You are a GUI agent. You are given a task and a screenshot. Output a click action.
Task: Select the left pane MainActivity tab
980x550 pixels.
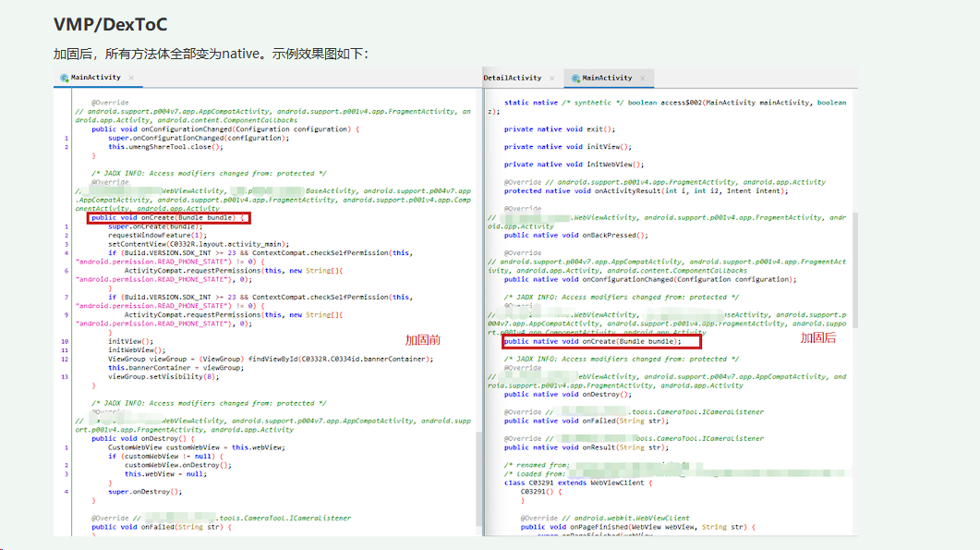[x=97, y=78]
